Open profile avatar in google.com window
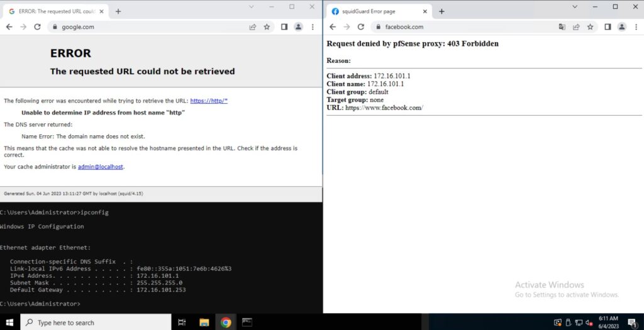 point(298,26)
